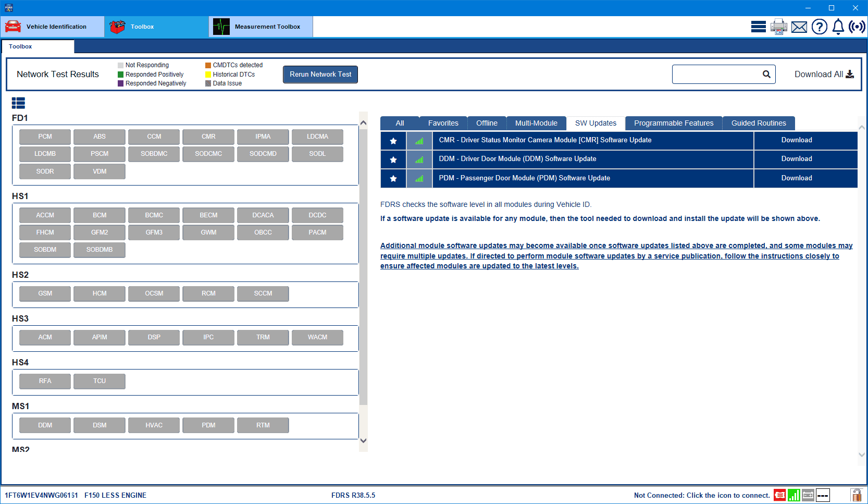Open the hamburger menu in the top toolbar
This screenshot has width=868, height=504.
click(759, 27)
